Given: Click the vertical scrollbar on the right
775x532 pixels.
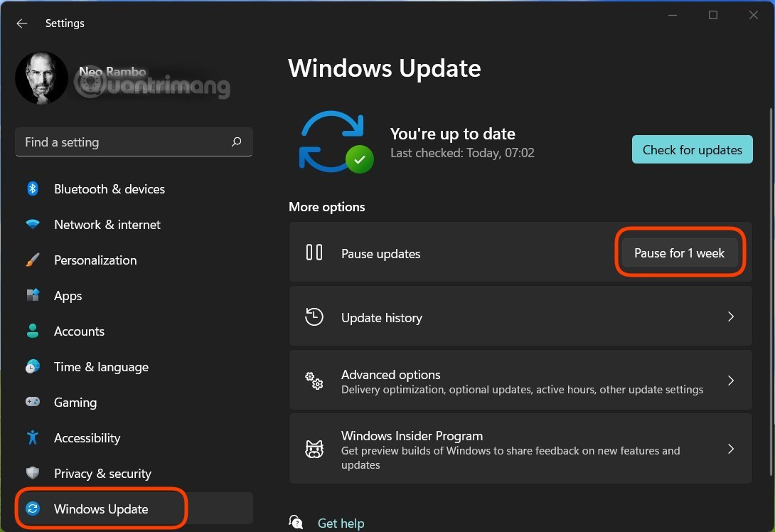Looking at the screenshot, I should [770, 292].
